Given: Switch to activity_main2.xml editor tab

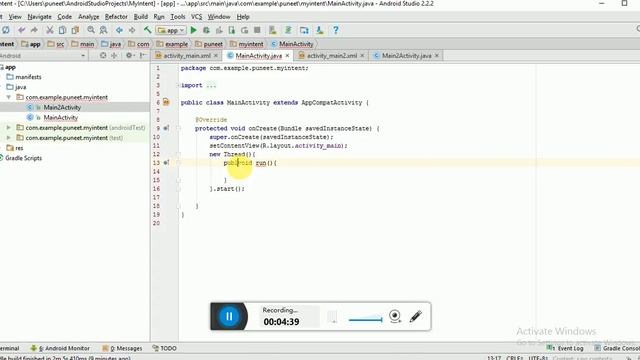Looking at the screenshot, I should coord(332,56).
